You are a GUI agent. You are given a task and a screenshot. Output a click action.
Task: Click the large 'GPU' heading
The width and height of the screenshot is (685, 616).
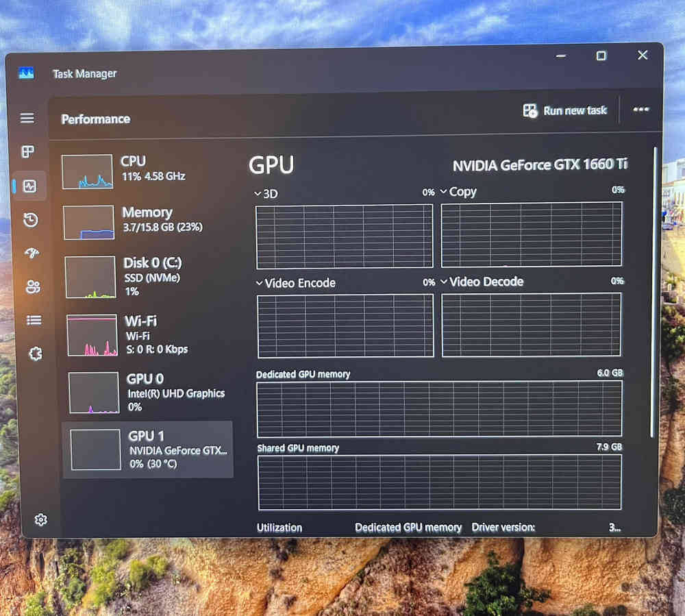pos(271,166)
